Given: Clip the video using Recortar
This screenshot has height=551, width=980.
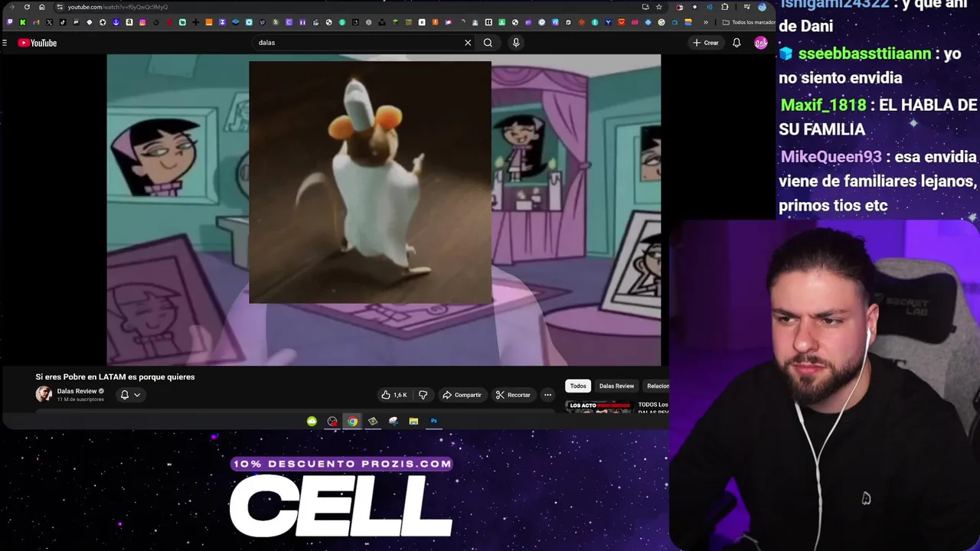Looking at the screenshot, I should pyautogui.click(x=513, y=395).
